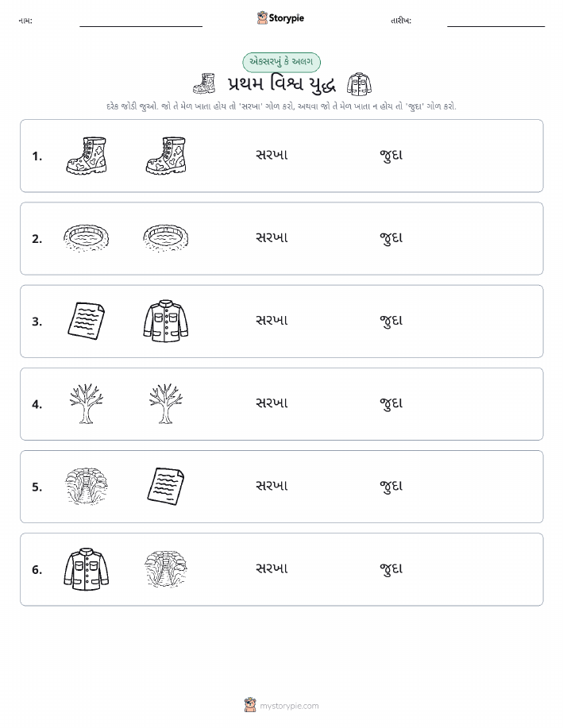Choose 'સરખા' for question 2
This screenshot has height=728, width=563.
[x=272, y=237]
